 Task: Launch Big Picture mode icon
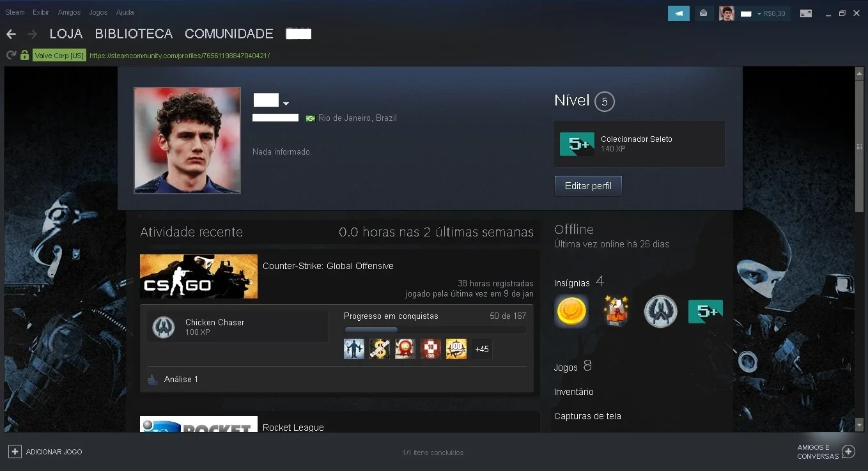coord(806,13)
